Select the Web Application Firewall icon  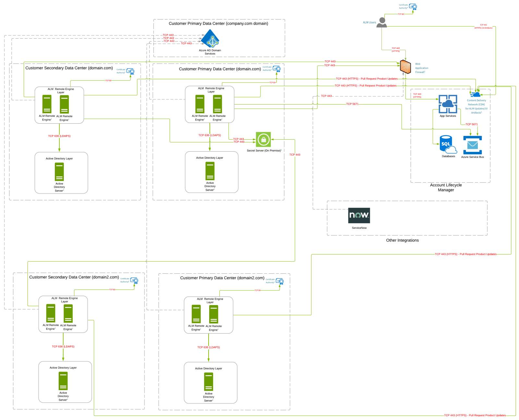[405, 67]
